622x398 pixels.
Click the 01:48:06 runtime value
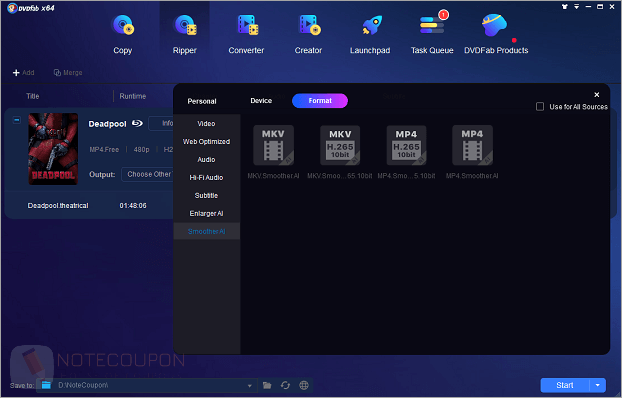[133, 206]
